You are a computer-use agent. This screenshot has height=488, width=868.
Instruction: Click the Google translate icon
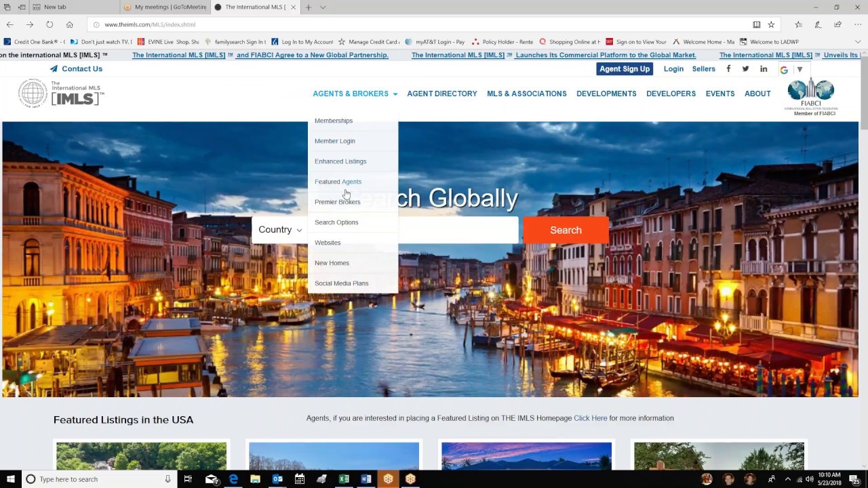[784, 69]
